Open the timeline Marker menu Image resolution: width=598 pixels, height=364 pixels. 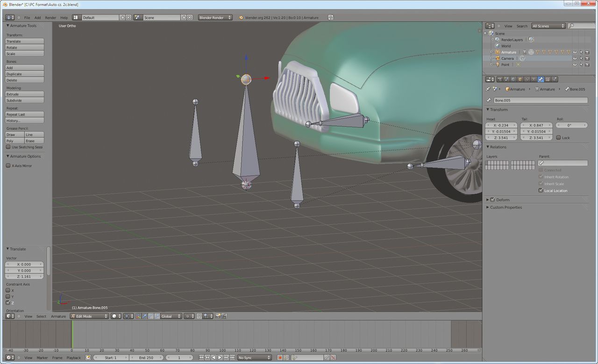point(42,357)
